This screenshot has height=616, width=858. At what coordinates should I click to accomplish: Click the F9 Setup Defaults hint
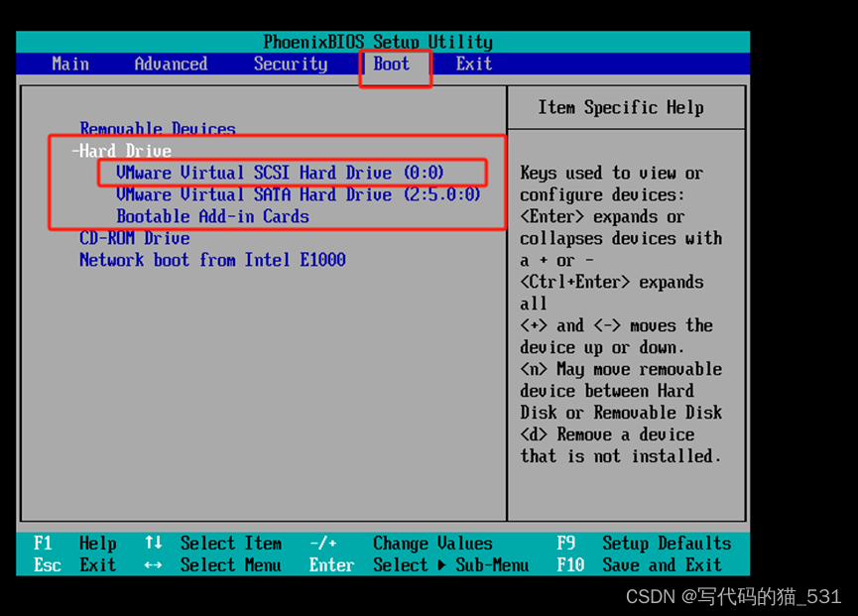pyautogui.click(x=644, y=544)
